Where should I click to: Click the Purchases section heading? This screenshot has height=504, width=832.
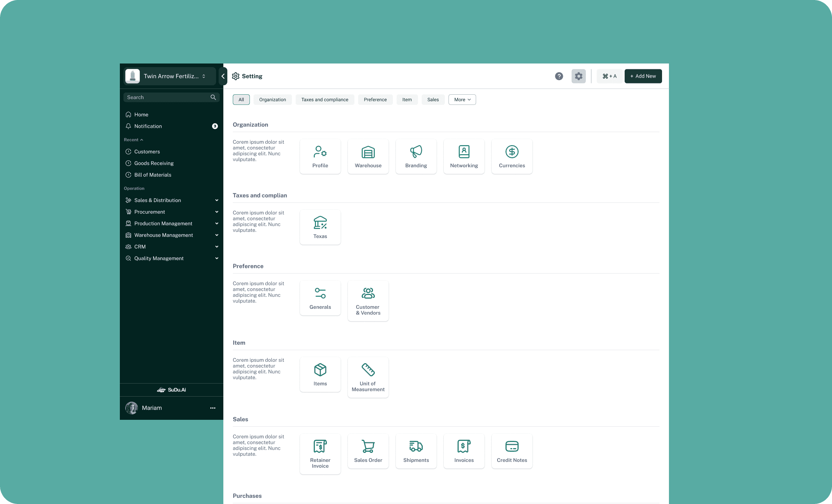click(x=247, y=496)
